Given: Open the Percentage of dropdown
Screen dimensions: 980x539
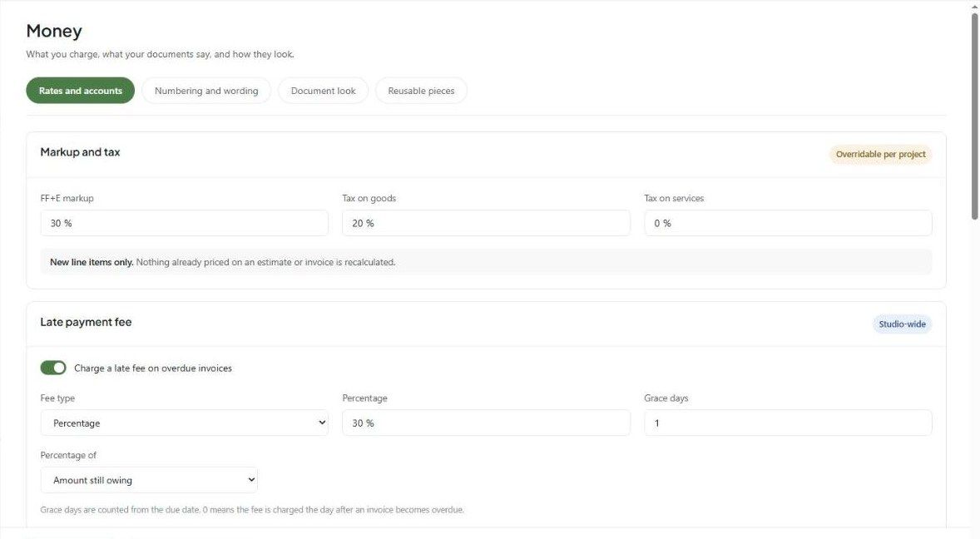Looking at the screenshot, I should pyautogui.click(x=149, y=480).
